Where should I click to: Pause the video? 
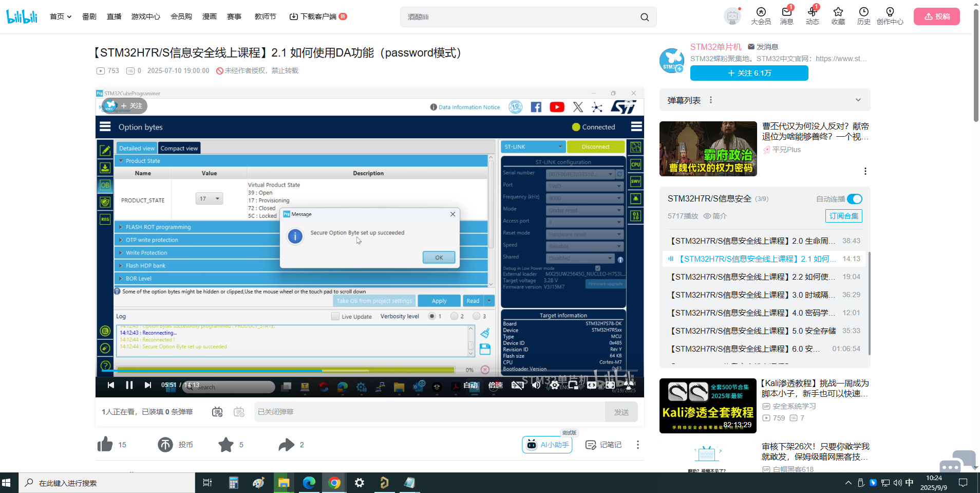coord(129,385)
